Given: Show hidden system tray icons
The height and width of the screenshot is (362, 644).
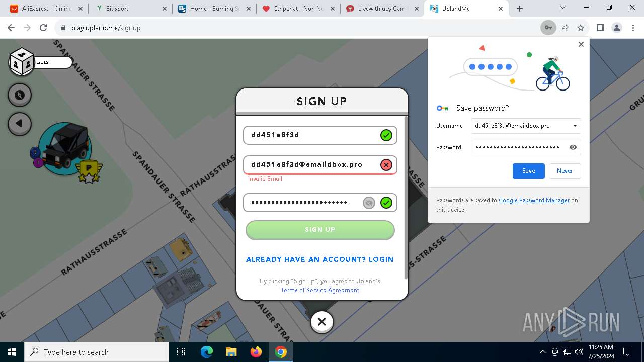Looking at the screenshot, I should point(542,352).
